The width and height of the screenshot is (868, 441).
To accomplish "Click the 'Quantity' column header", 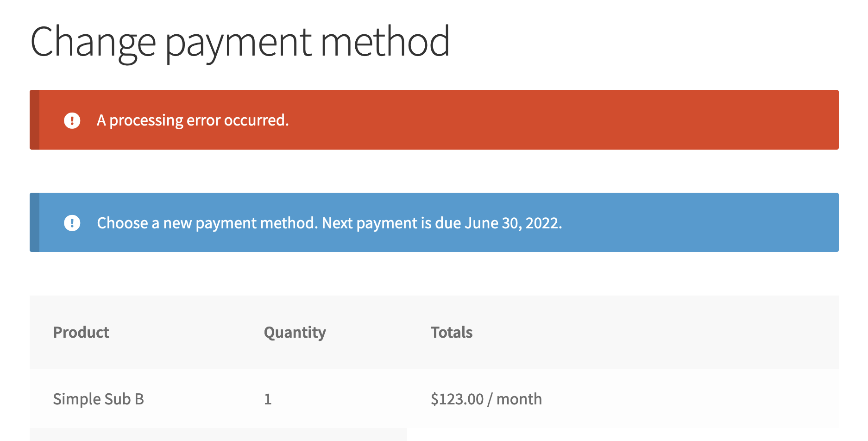I will coord(295,332).
